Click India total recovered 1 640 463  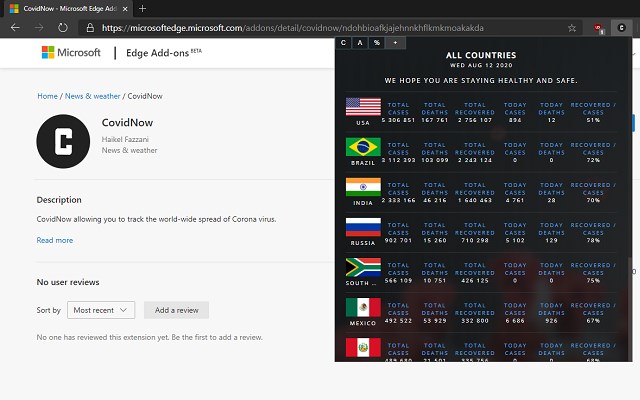tap(475, 200)
